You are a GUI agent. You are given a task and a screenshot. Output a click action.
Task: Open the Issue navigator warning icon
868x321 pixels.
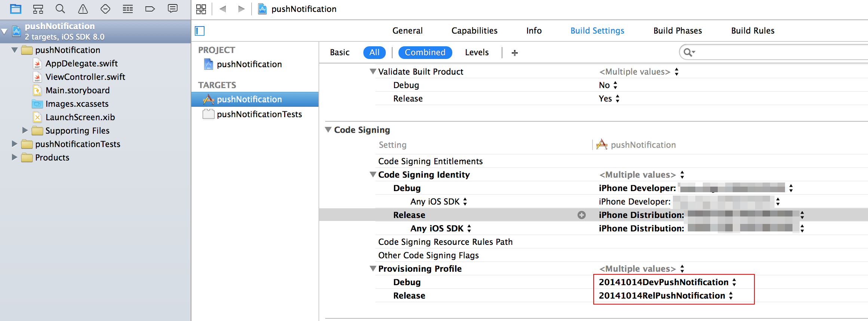(x=83, y=9)
